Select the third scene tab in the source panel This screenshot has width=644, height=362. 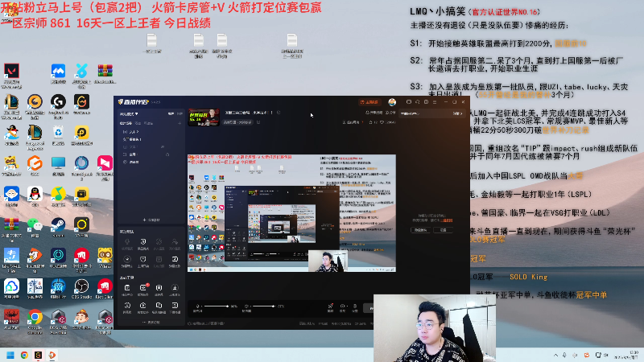[148, 123]
